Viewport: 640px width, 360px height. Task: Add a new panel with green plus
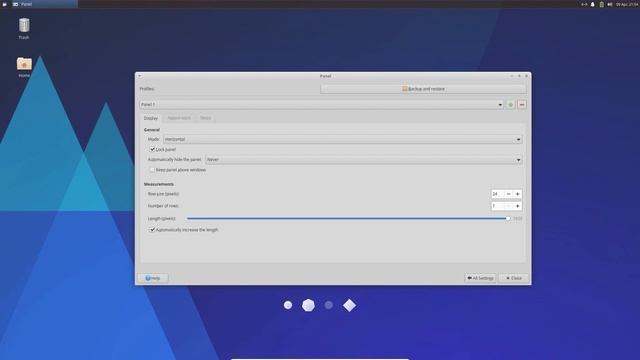click(x=510, y=104)
